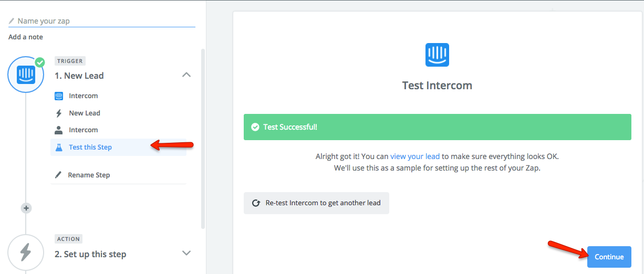Open the view your lead link

pos(415,156)
